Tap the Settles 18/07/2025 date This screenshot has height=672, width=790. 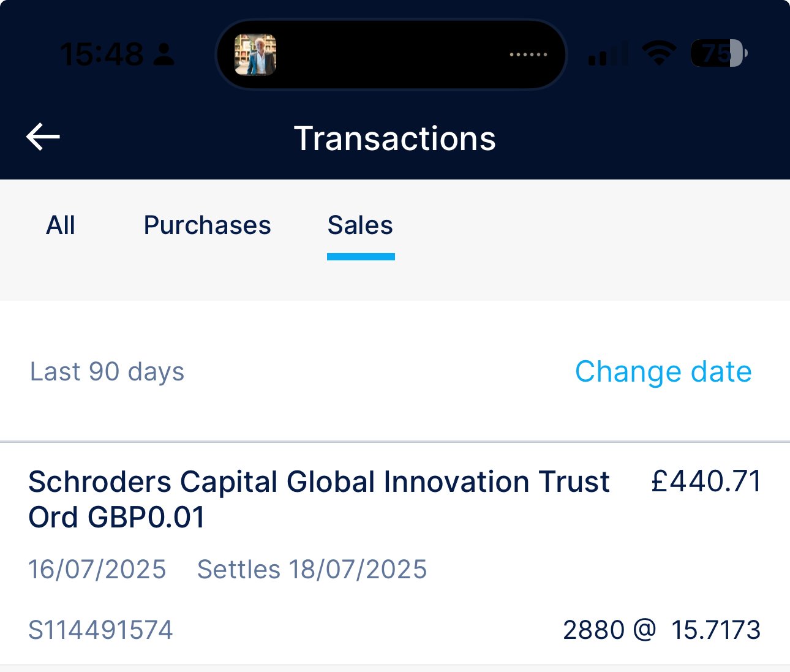pyautogui.click(x=312, y=570)
